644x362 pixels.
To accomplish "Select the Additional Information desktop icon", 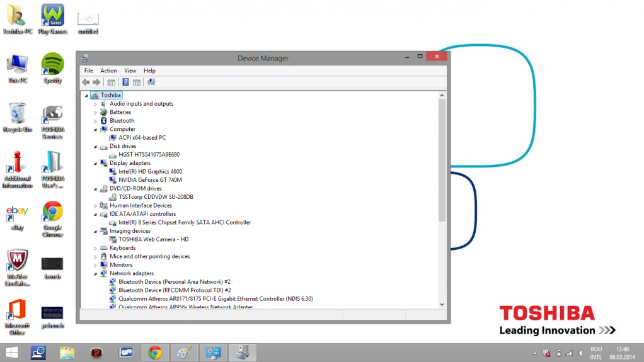I will [x=17, y=169].
